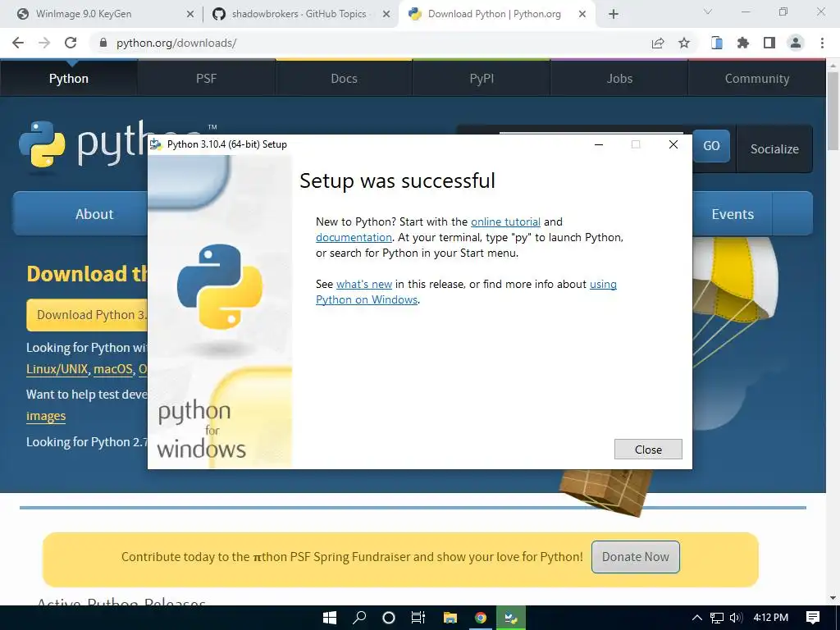Open the side panel icon in Chrome
The image size is (840, 630).
[x=769, y=43]
